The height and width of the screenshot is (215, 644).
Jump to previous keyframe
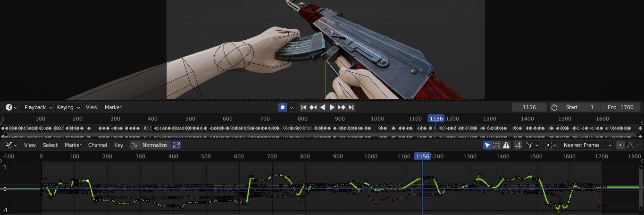[313, 107]
